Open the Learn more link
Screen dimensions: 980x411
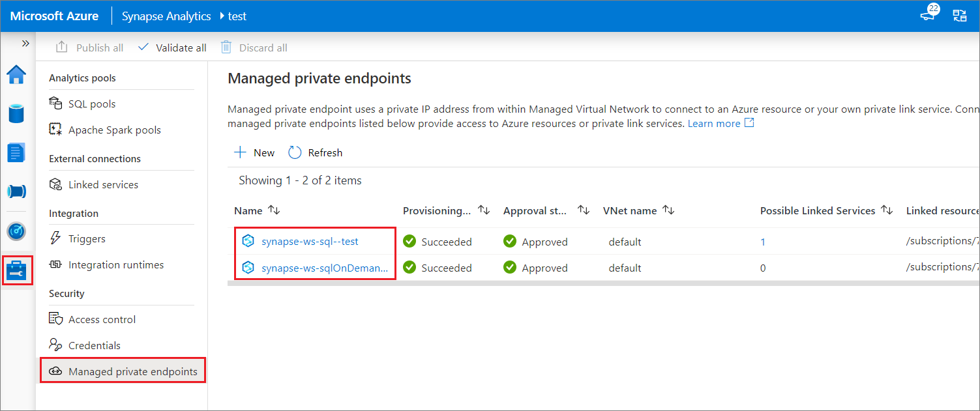coord(715,122)
